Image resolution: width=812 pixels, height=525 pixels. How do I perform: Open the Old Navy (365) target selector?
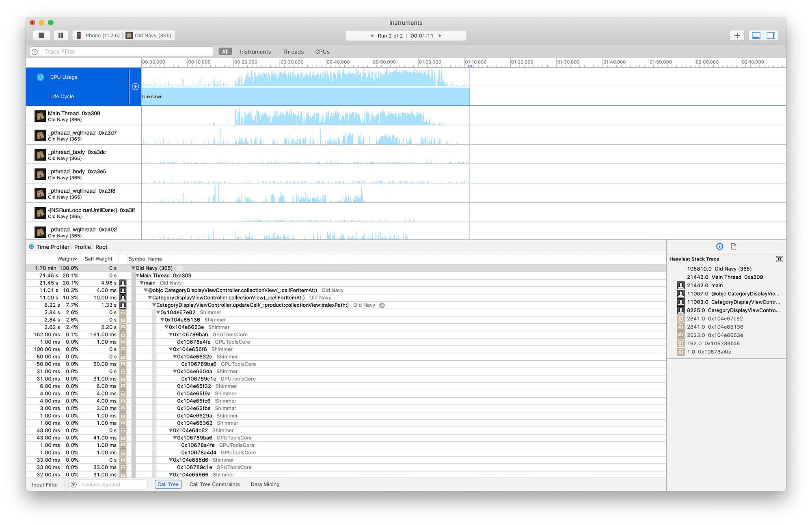pyautogui.click(x=149, y=35)
